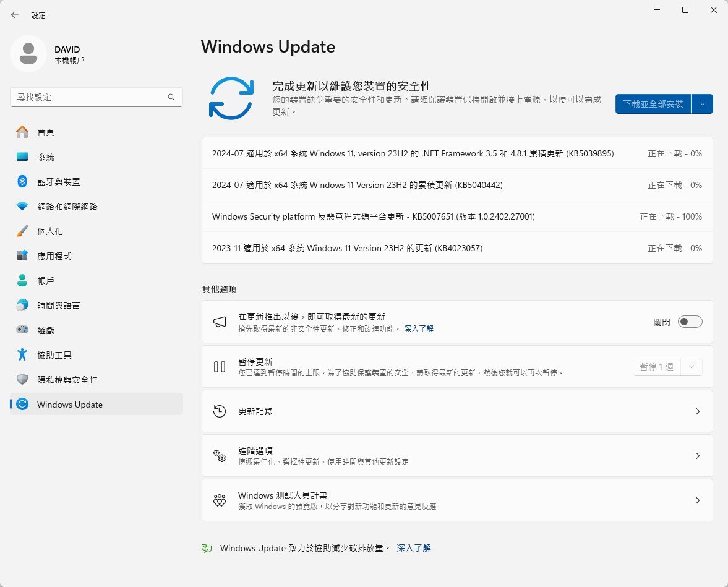Screen dimensions: 728x587
Task: Open the 更新記錄 card
Action: 457,411
